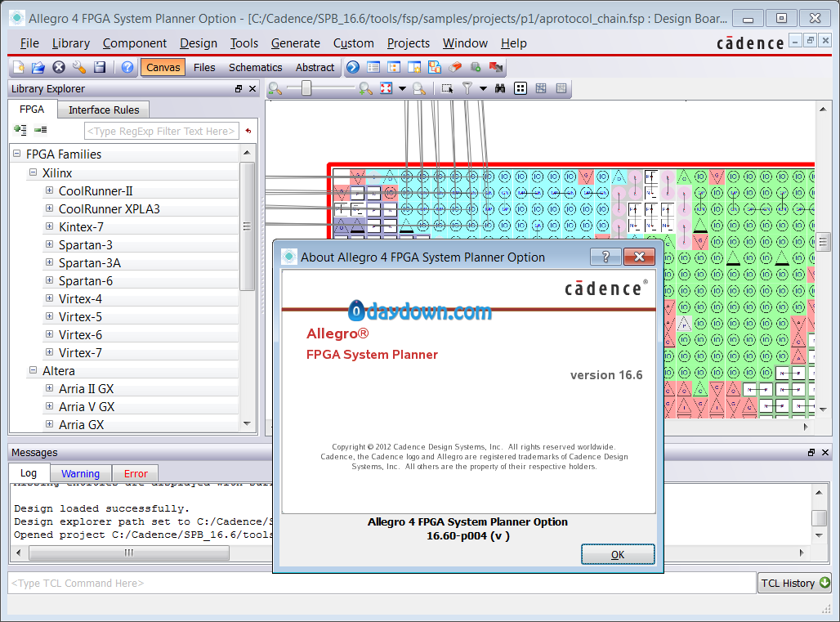Viewport: 840px width, 622px height.
Task: Collapse the FPGA Families tree node
Action: click(x=16, y=154)
